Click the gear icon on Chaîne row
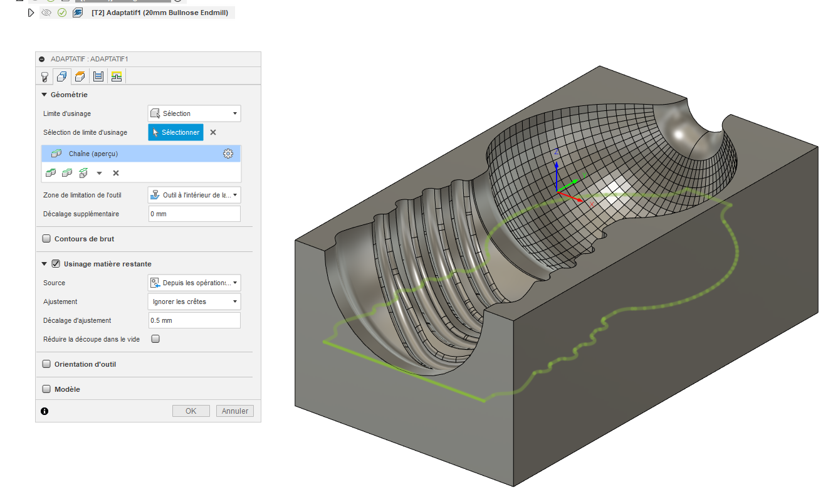 click(x=228, y=154)
